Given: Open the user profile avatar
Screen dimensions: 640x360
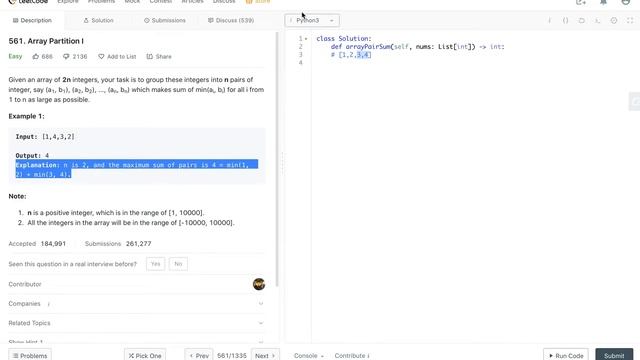Looking at the screenshot, I should click(626, 2).
